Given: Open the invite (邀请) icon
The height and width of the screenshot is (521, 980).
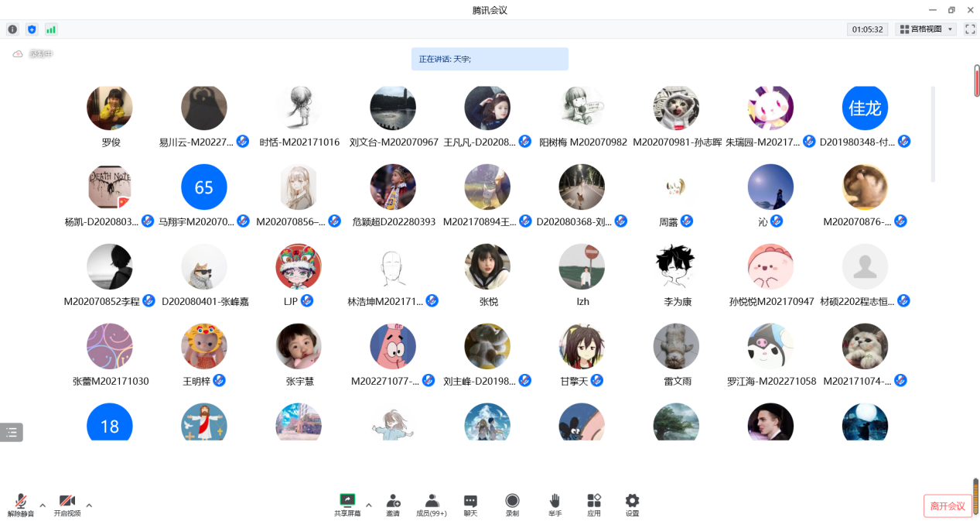Looking at the screenshot, I should tap(393, 504).
